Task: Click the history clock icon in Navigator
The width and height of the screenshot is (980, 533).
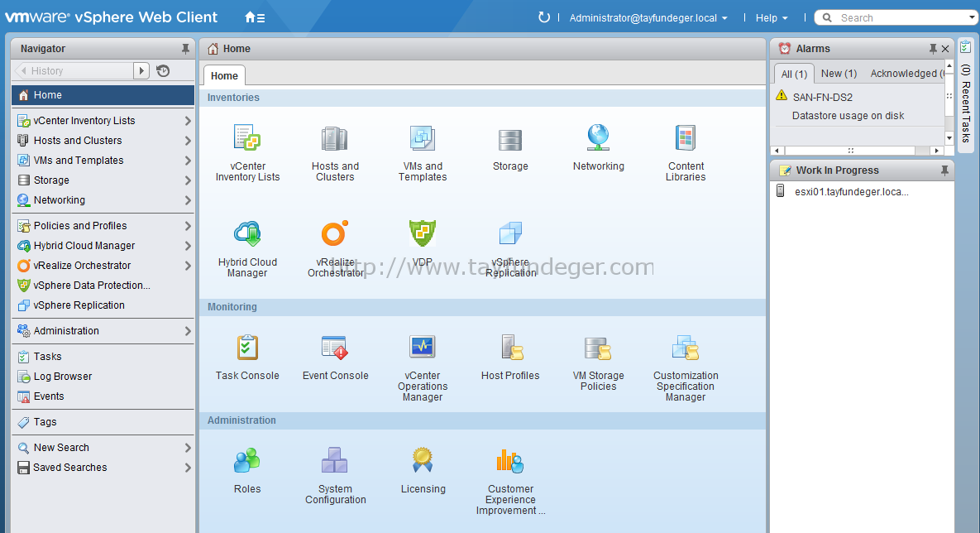Action: point(163,70)
